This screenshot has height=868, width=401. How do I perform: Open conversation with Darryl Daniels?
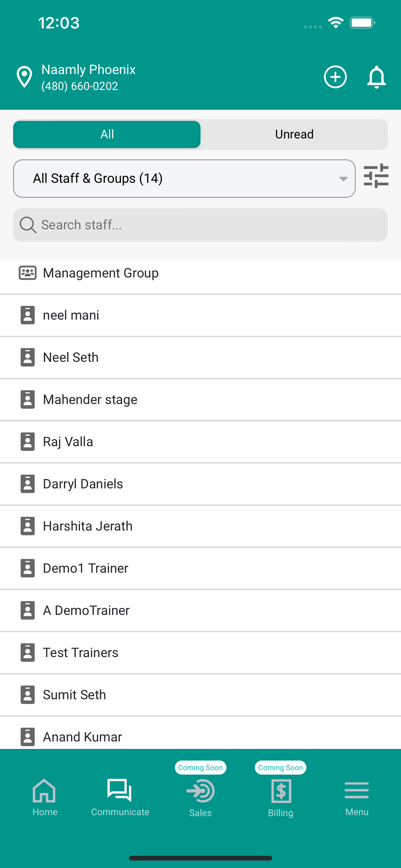[x=200, y=484]
